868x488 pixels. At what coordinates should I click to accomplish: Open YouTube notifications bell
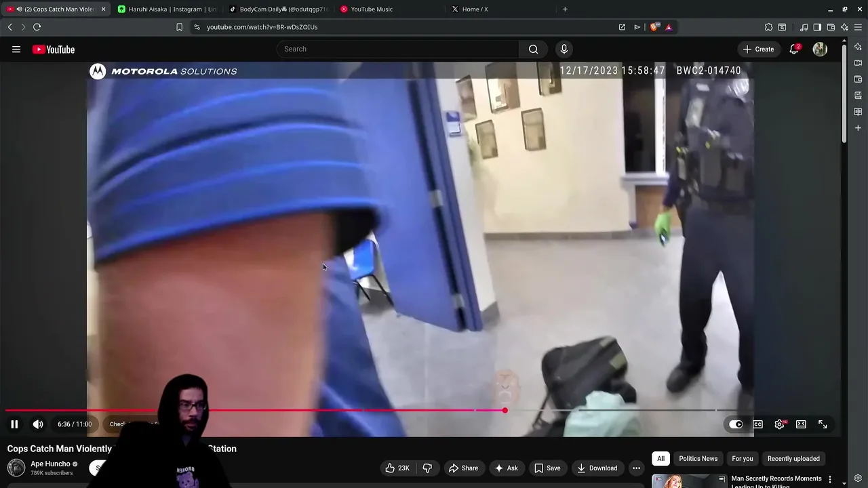click(x=794, y=49)
